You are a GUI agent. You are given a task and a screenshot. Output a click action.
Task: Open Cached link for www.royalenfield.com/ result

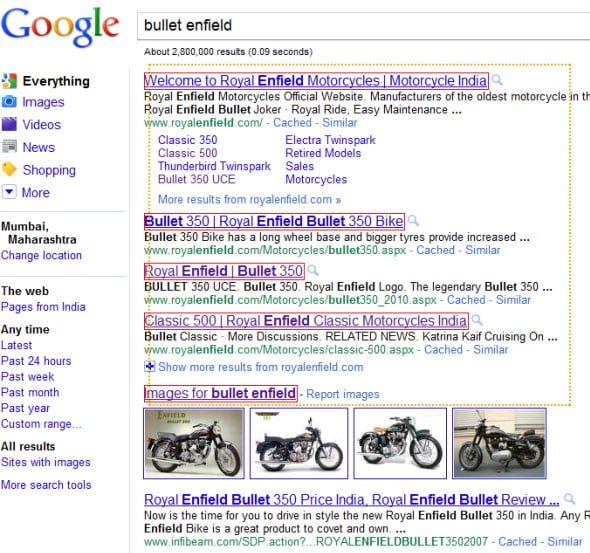(x=292, y=123)
